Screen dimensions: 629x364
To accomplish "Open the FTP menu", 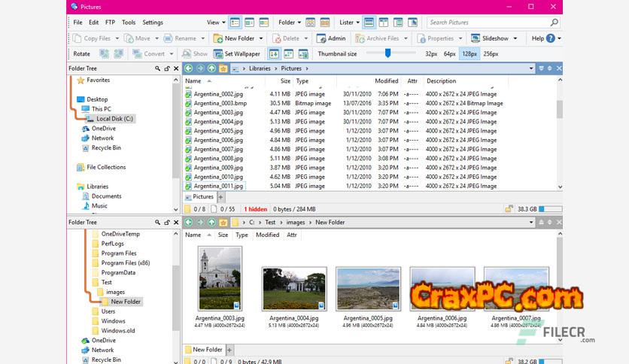I will tap(111, 23).
